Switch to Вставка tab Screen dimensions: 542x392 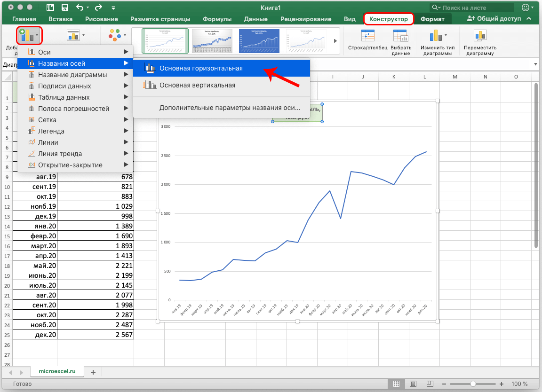(61, 19)
